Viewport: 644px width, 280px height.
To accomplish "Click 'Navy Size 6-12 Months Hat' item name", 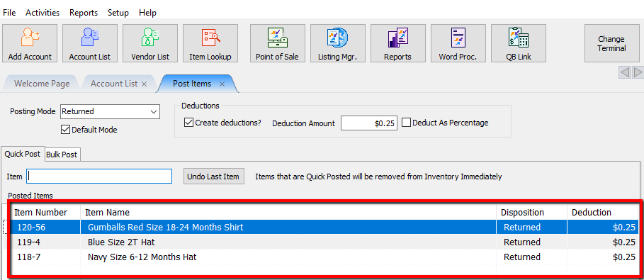I will [142, 257].
